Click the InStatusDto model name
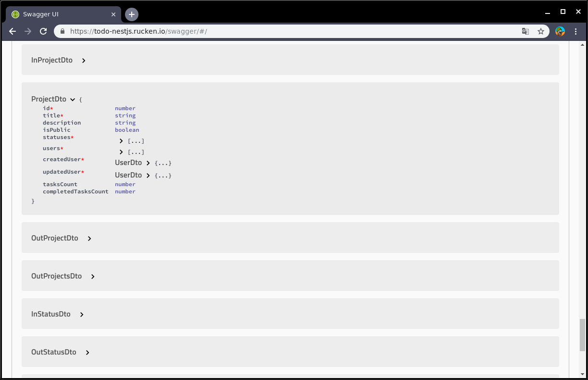The height and width of the screenshot is (380, 588). pos(51,314)
